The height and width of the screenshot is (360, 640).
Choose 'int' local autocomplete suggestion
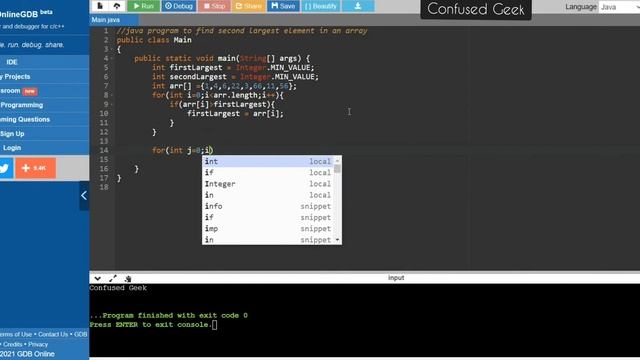coord(268,161)
